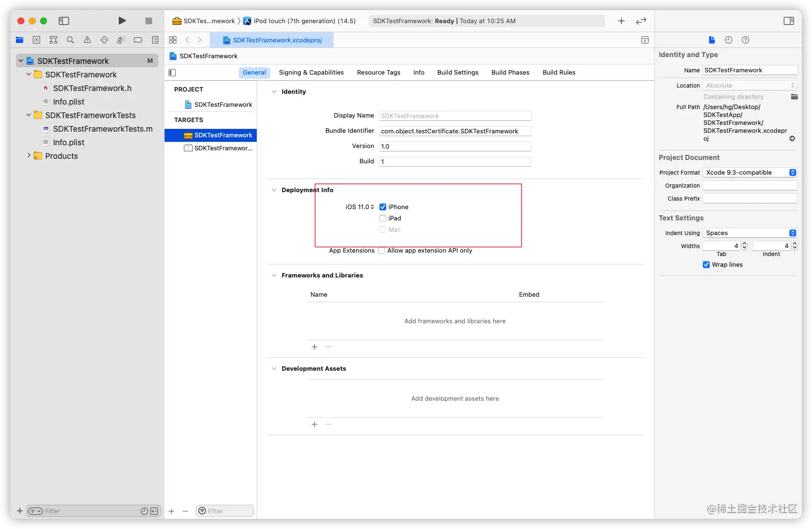Image resolution: width=812 pixels, height=529 pixels.
Task: Add an editor pane on the right
Action: [645, 40]
